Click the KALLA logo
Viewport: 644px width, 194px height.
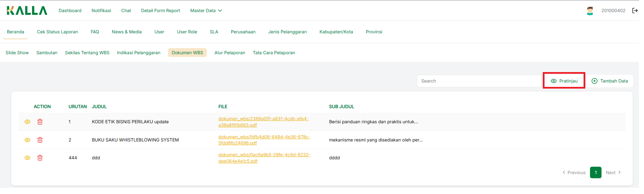click(27, 11)
